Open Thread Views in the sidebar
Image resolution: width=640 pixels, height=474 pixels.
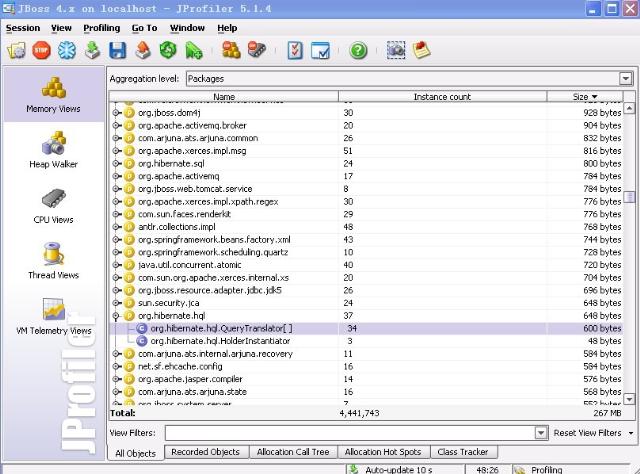point(53,261)
